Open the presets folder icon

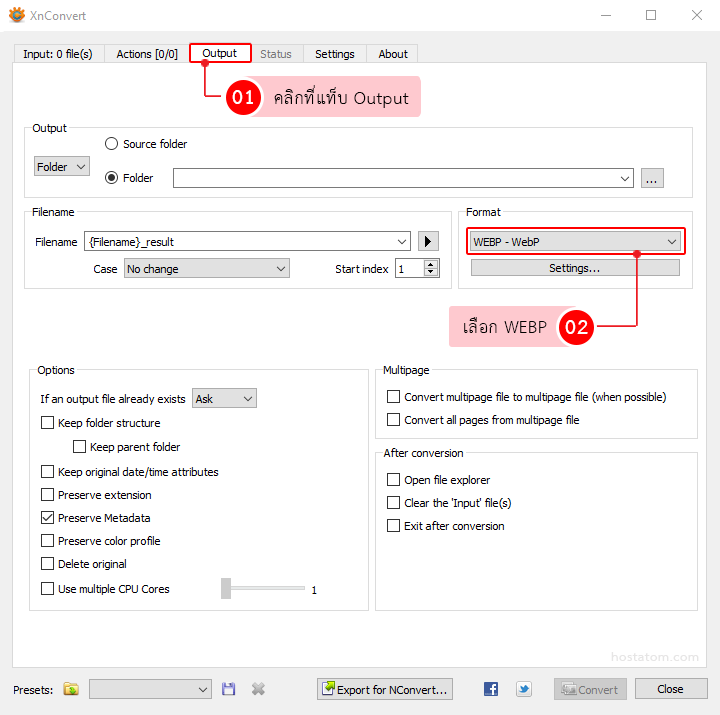[x=71, y=689]
